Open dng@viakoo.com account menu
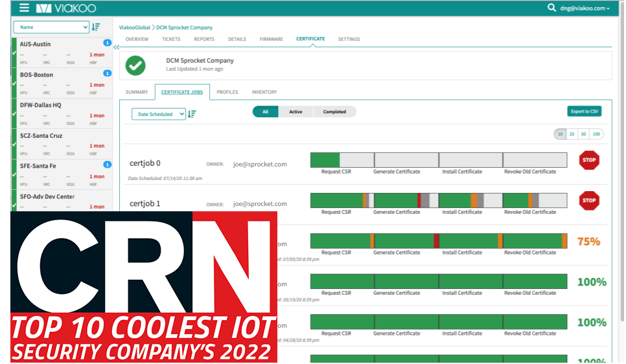 (585, 8)
